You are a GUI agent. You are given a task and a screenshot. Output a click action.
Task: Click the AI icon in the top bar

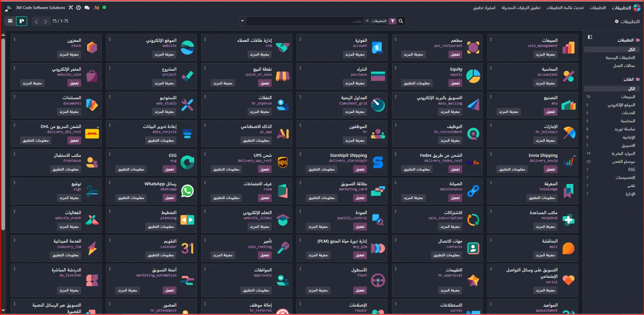(x=96, y=8)
